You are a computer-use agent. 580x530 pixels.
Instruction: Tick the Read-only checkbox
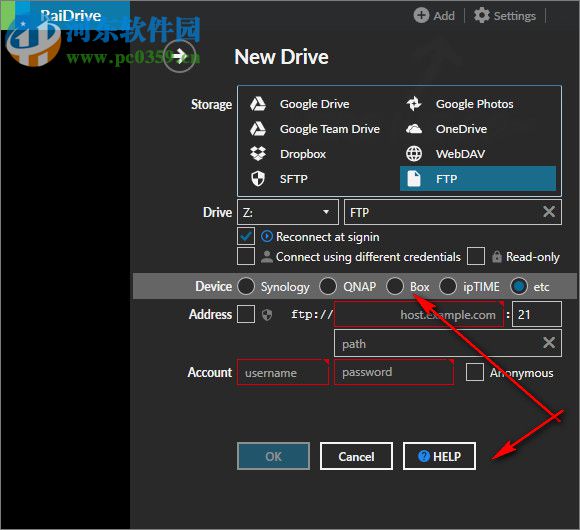pyautogui.click(x=476, y=256)
